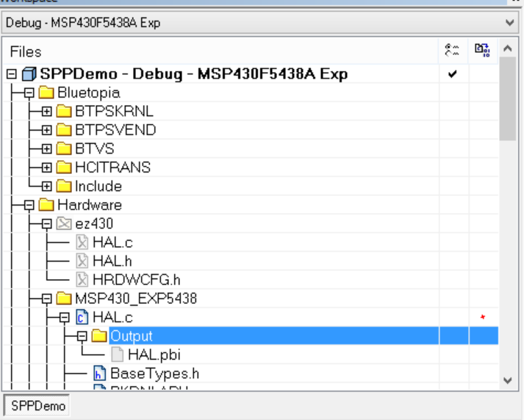Click the scrollbar down arrow

[x=508, y=380]
